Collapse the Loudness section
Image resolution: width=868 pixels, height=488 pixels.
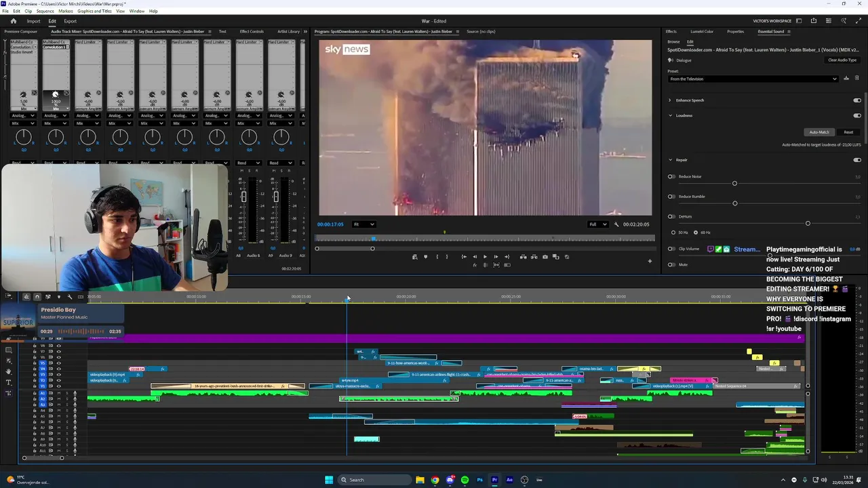tap(670, 115)
